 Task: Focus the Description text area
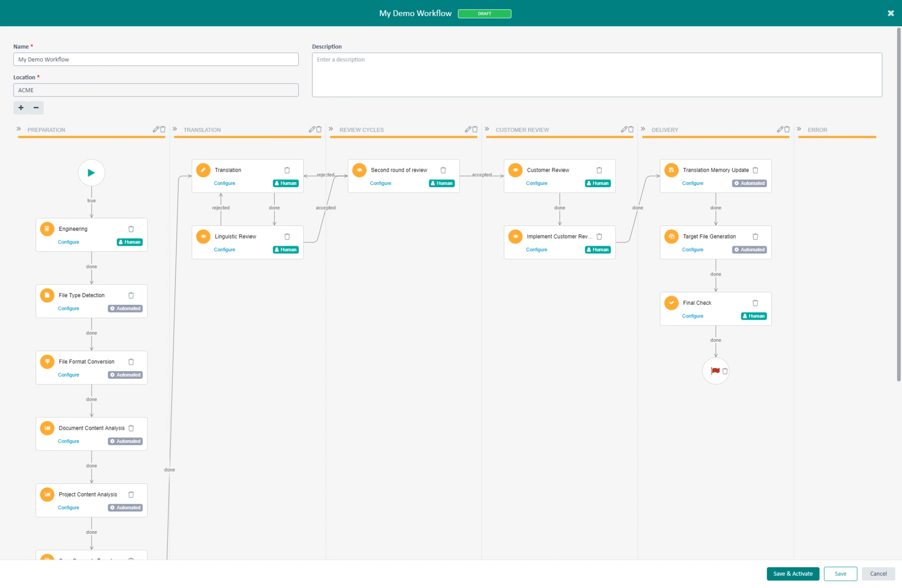click(597, 75)
